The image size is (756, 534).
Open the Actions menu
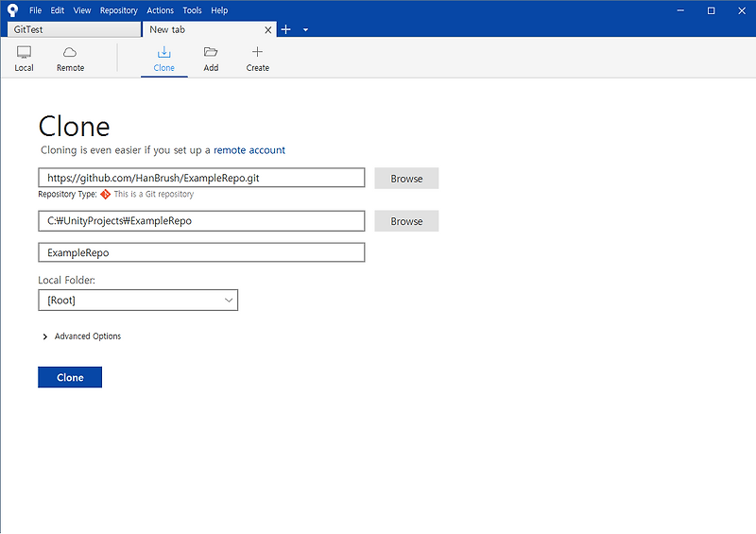[x=160, y=10]
